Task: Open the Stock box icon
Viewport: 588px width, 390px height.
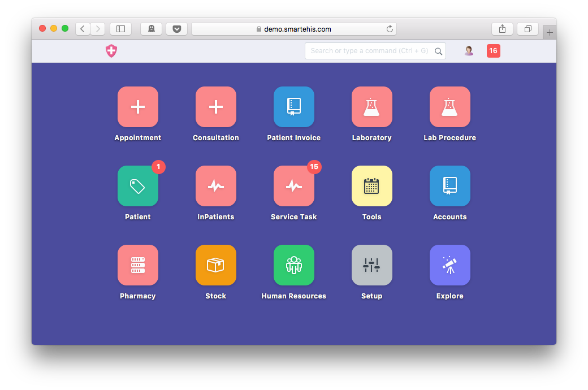Action: click(x=215, y=265)
